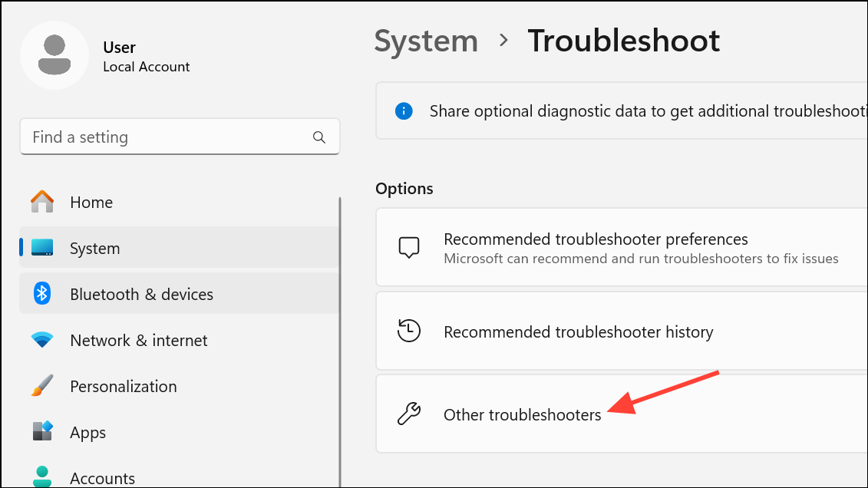Click the sidebar vertical scrollbar
This screenshot has height=488, width=868.
tap(340, 342)
